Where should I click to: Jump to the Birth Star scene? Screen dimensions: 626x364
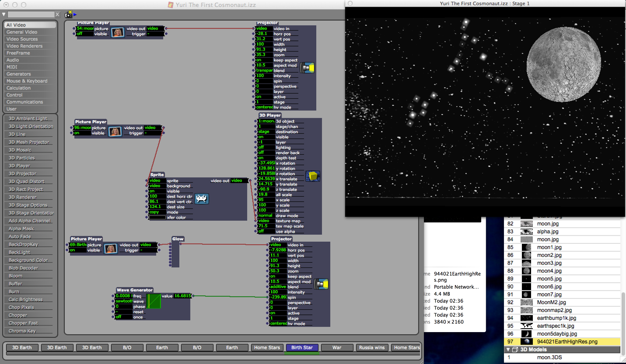click(x=302, y=347)
